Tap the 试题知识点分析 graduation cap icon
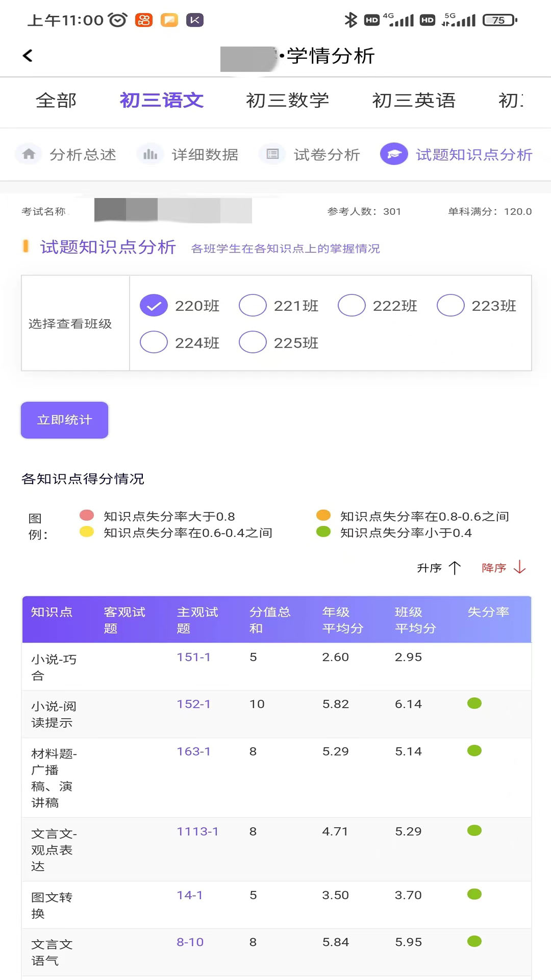This screenshot has width=551, height=980. [x=394, y=154]
